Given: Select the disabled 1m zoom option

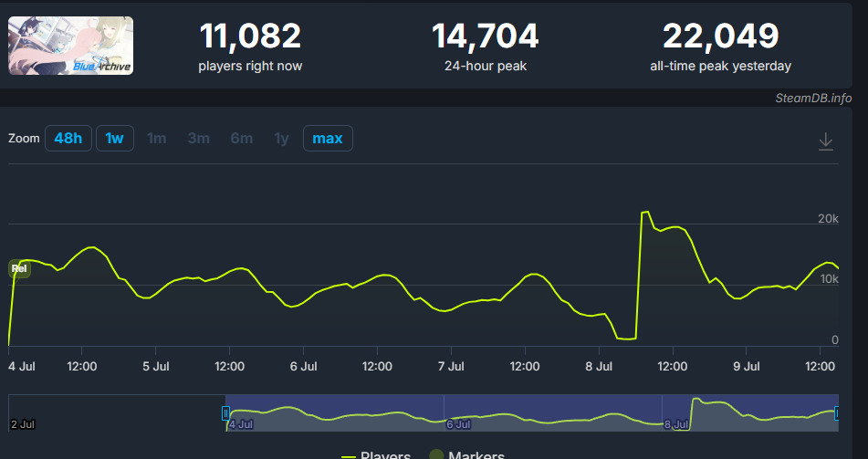Looking at the screenshot, I should (x=157, y=139).
